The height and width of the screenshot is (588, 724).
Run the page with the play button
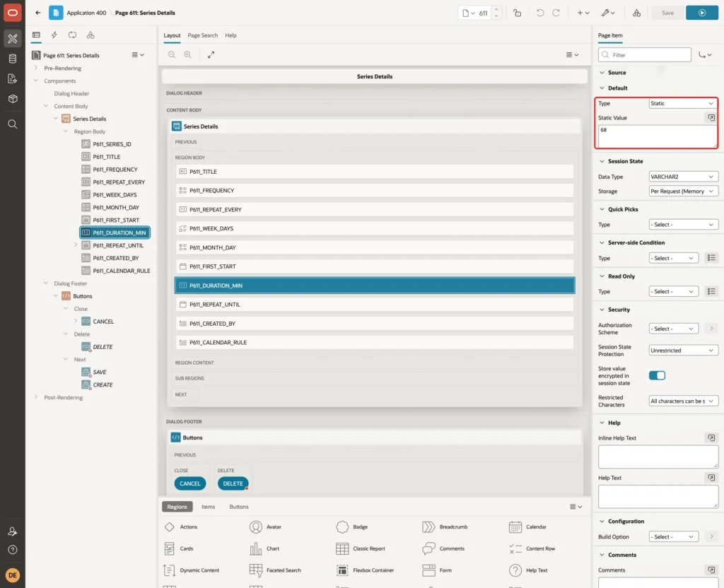[x=702, y=13]
